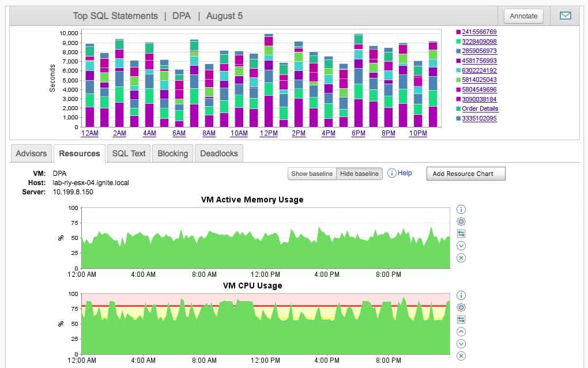Image resolution: width=588 pixels, height=368 pixels.
Task: Open the Deadlocks tab
Action: [x=218, y=153]
